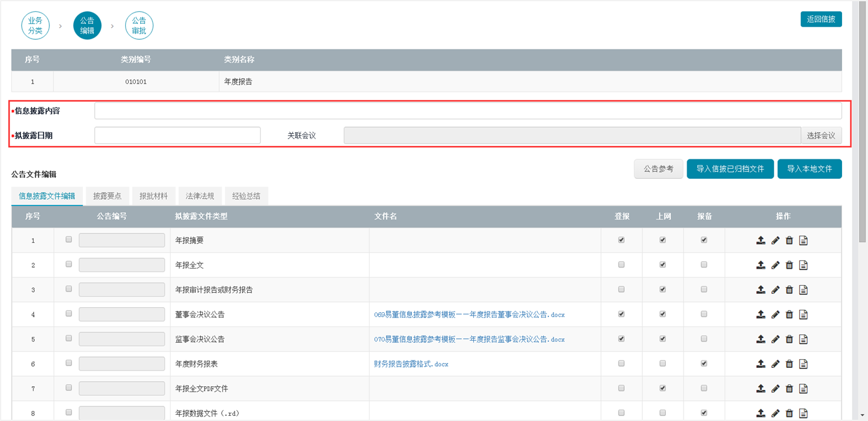Check 登报 for 年报审计报告或财务报告 row
Screen dimensions: 868x421
pyautogui.click(x=622, y=289)
